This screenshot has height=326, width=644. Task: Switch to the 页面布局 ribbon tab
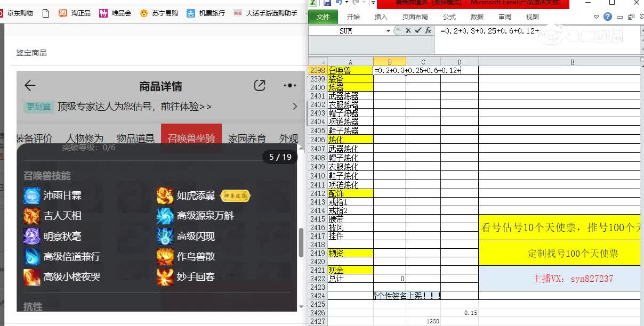(x=415, y=17)
